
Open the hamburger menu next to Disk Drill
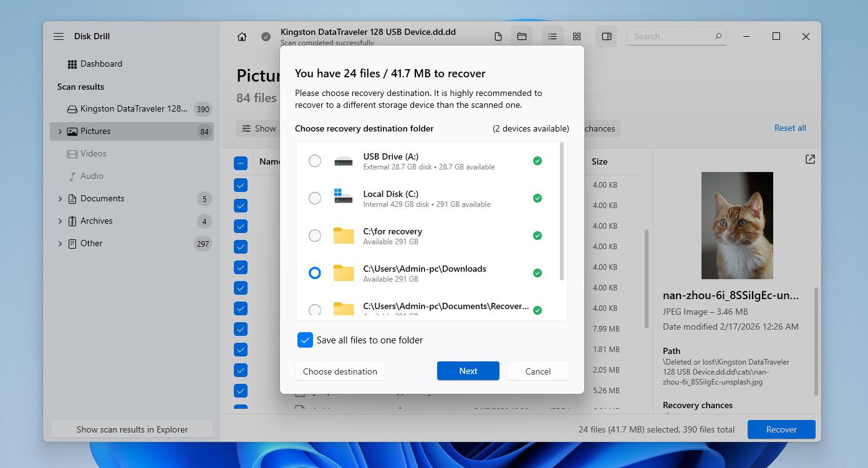tap(59, 37)
